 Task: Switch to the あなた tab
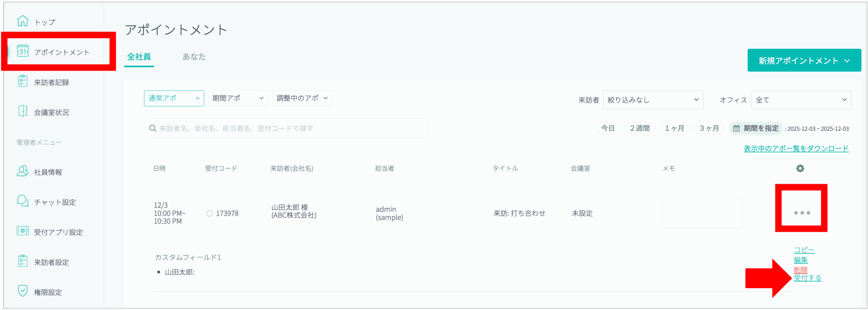(194, 57)
